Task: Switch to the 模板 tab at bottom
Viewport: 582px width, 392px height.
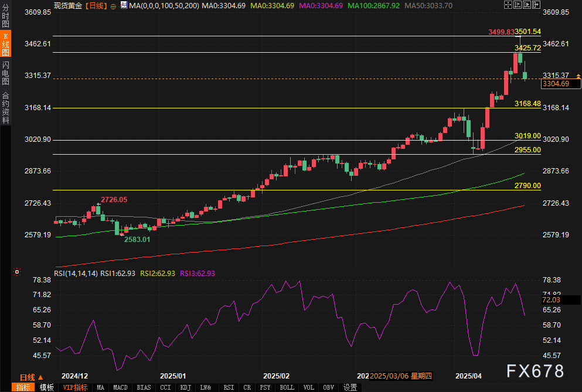Action: (46, 387)
